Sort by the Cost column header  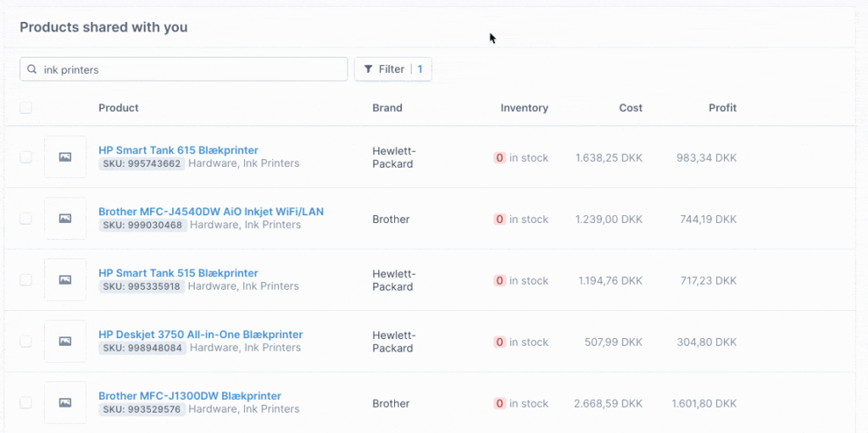pos(631,108)
